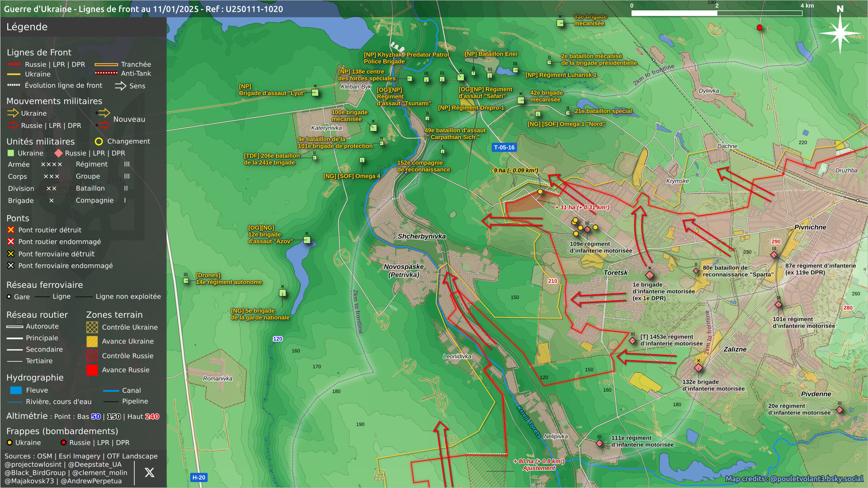Click the north compass star icon
868x488 pixels.
[x=840, y=33]
